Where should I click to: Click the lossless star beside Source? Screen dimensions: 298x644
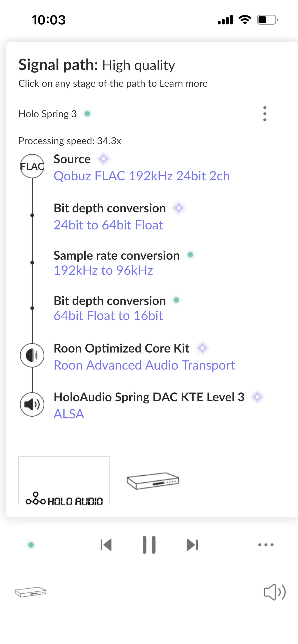tap(104, 159)
